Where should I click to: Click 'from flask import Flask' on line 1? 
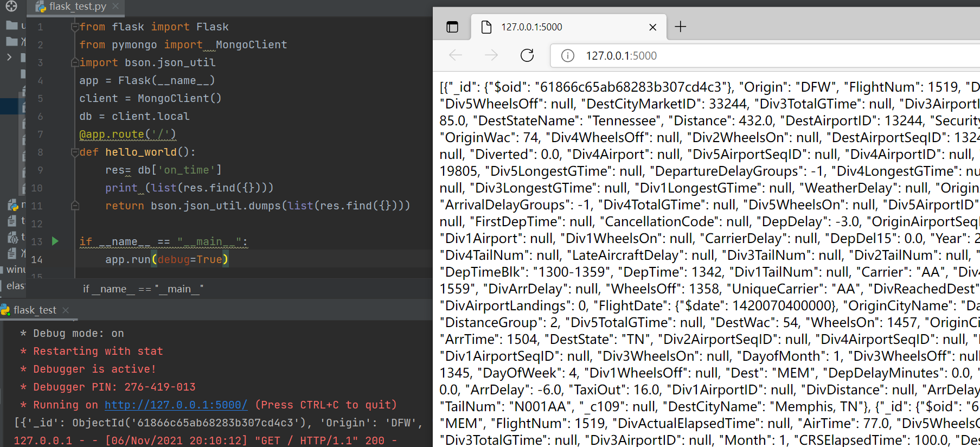click(154, 27)
